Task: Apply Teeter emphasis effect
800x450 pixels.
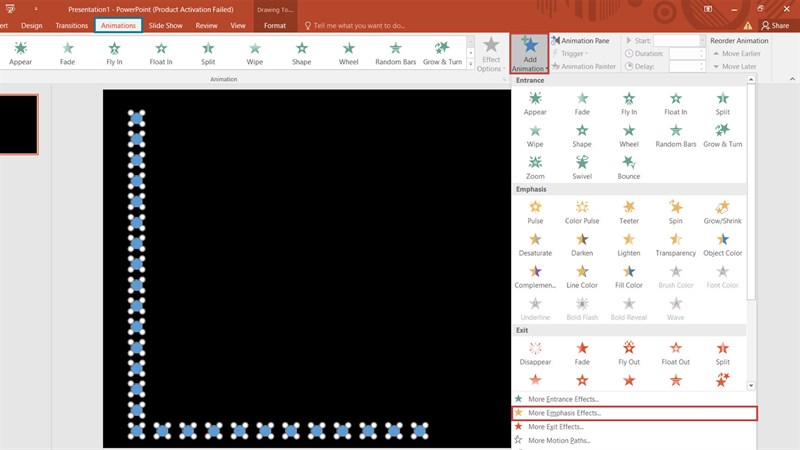Action: 629,212
